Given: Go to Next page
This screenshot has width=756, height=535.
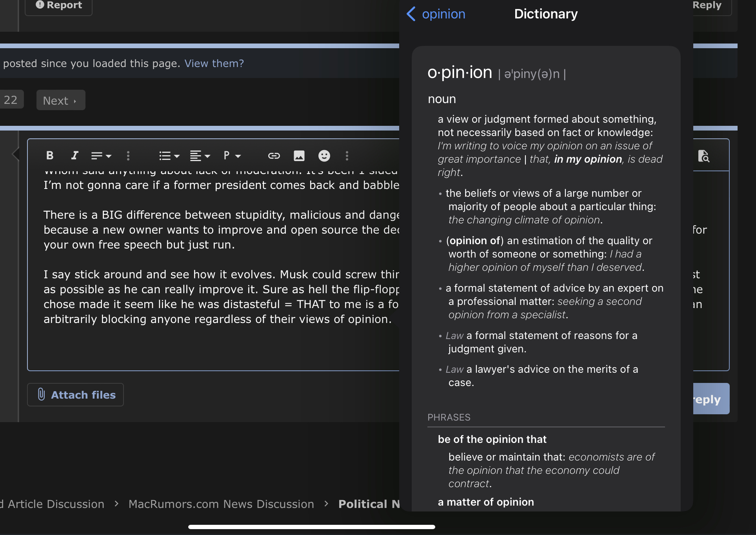Looking at the screenshot, I should (60, 100).
